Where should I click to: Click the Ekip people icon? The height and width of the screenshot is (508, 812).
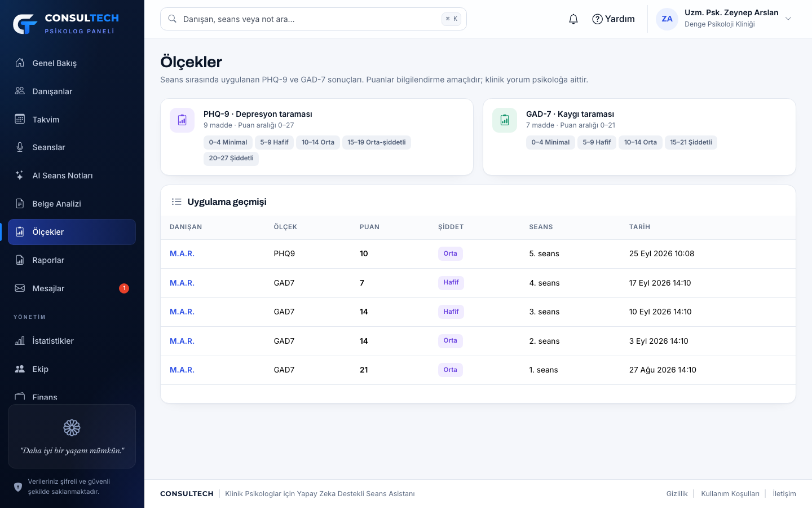point(20,369)
